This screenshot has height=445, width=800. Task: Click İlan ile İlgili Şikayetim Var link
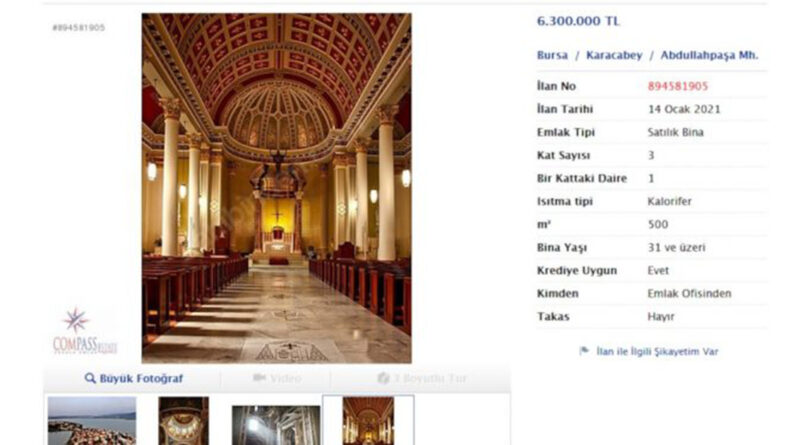[657, 352]
